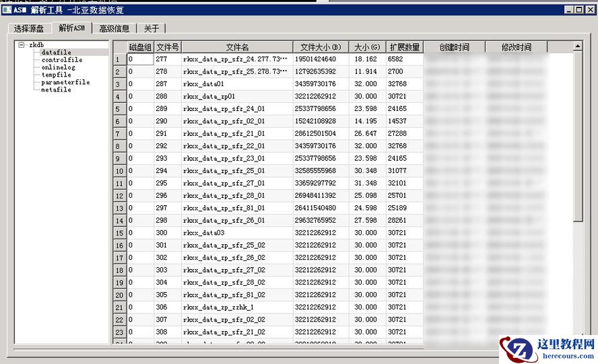Open the 关于 tab

pos(152,28)
